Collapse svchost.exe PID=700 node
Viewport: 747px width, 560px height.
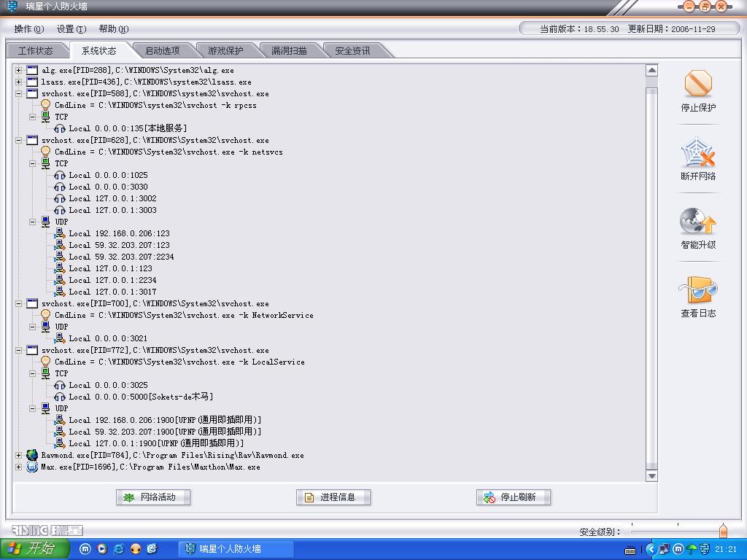point(18,304)
